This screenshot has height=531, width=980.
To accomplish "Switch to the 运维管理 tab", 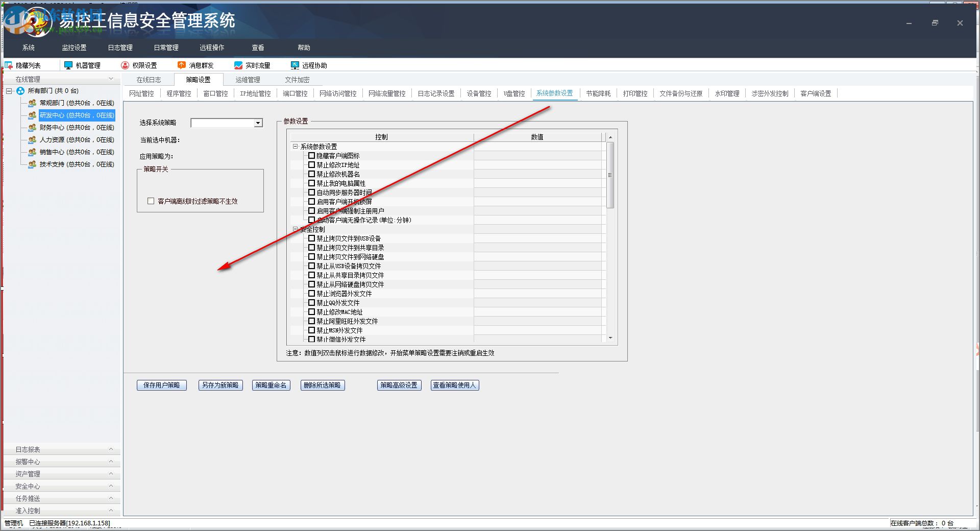I will 248,80.
